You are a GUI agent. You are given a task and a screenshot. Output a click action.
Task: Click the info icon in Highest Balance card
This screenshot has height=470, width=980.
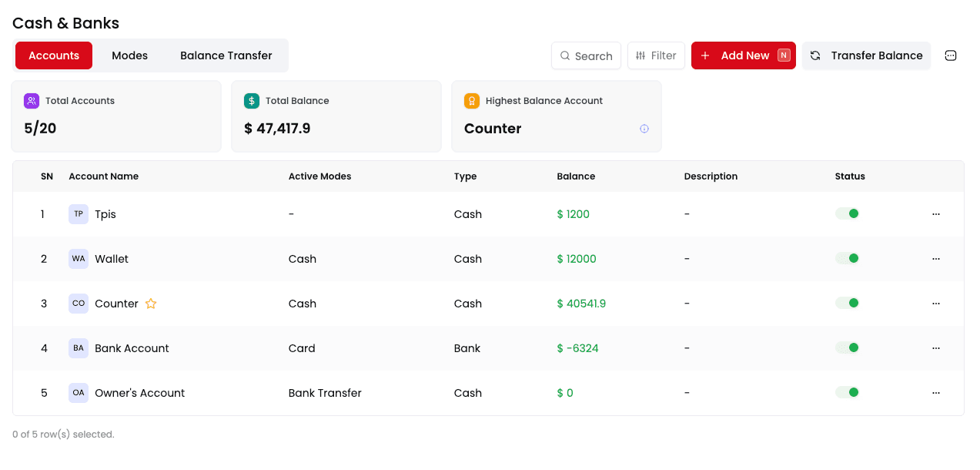(x=644, y=129)
